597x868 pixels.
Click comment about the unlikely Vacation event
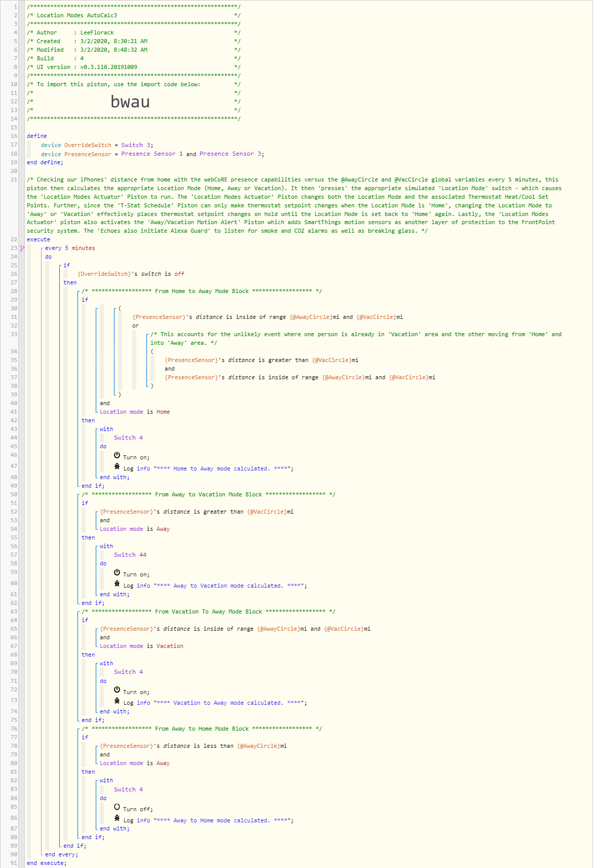point(356,338)
